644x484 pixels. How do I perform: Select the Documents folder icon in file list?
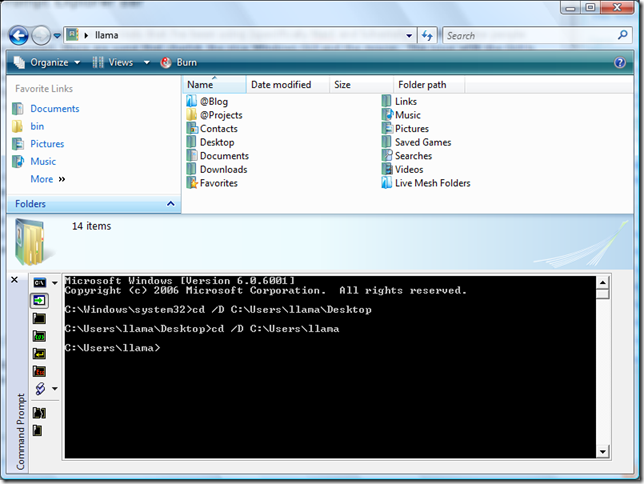click(191, 155)
